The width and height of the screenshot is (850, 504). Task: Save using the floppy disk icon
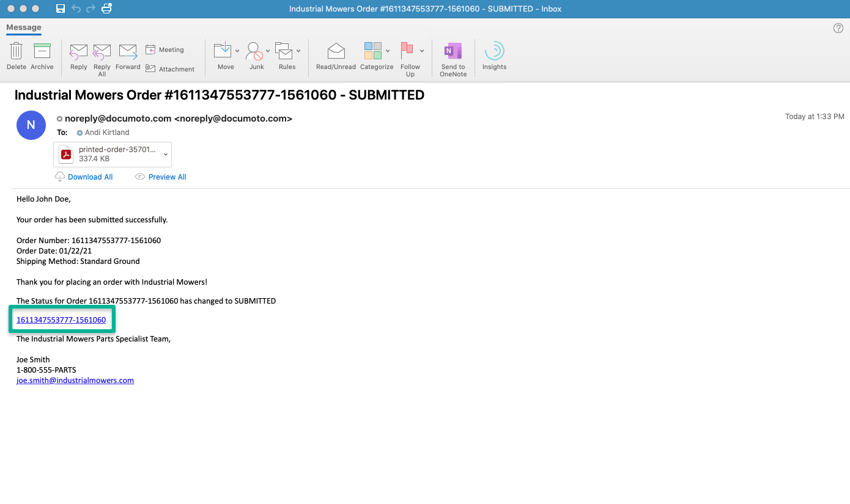(x=61, y=9)
